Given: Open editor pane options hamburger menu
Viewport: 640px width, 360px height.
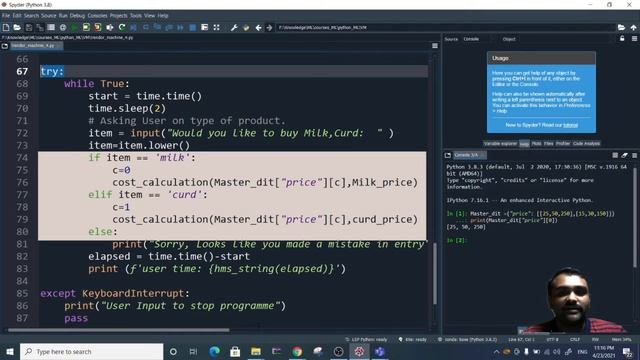Looking at the screenshot, I should pos(435,46).
